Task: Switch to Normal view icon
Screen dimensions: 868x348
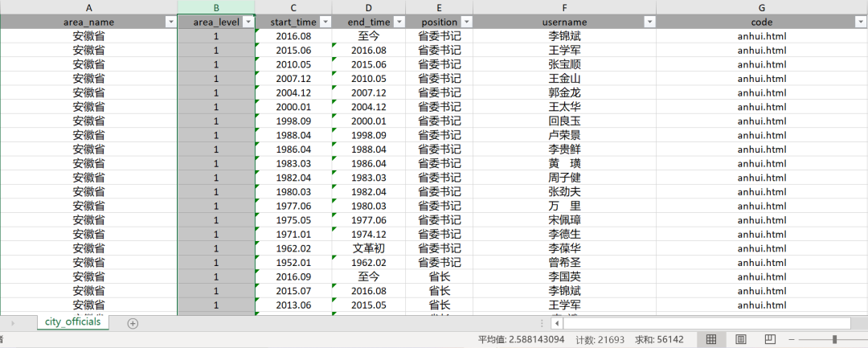Action: (x=711, y=339)
